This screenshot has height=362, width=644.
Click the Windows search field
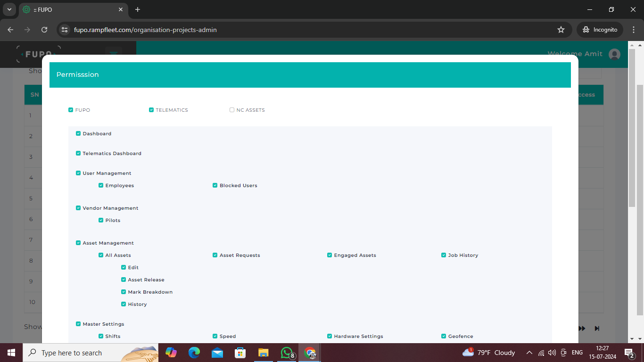coord(85,353)
